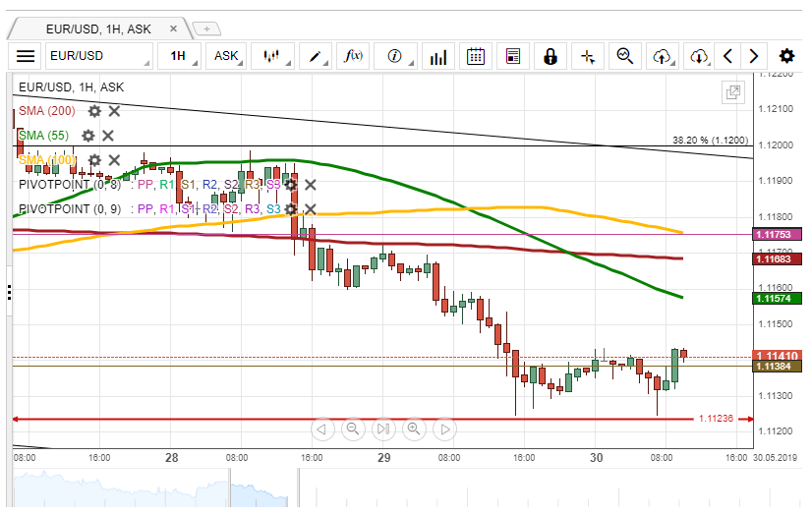Screen dimensions: 812x515
Task: Open SMA (200) settings gear
Action: coord(94,111)
